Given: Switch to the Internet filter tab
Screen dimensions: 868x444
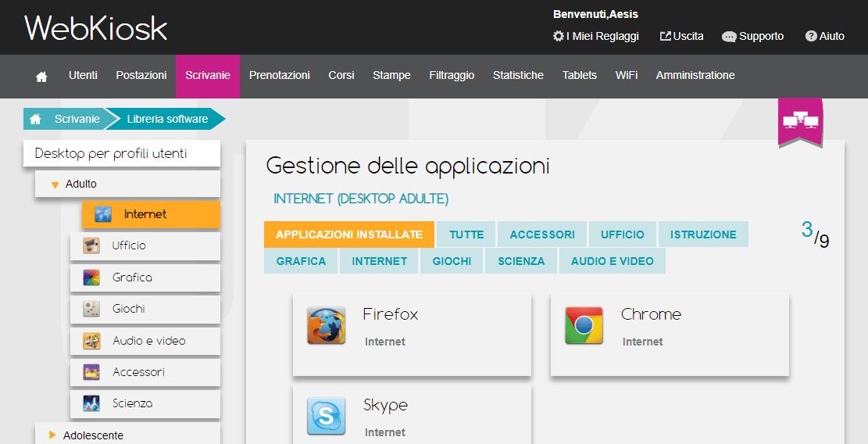Looking at the screenshot, I should (x=379, y=261).
